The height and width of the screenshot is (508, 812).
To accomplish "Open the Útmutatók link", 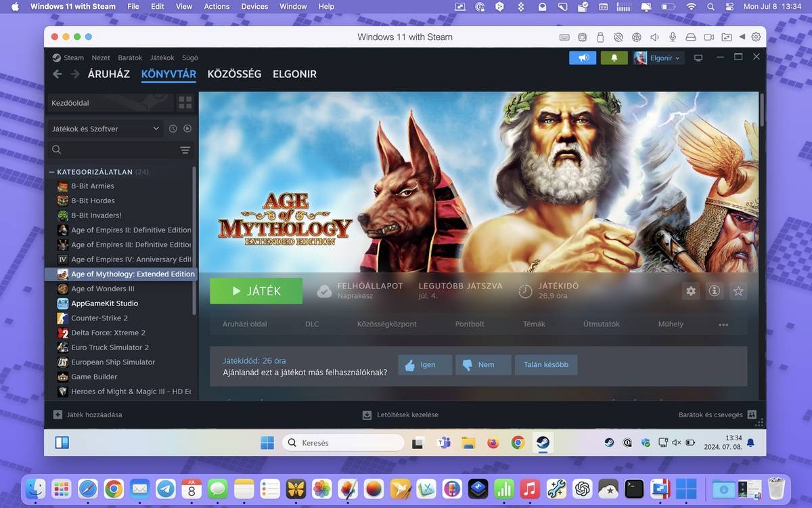I will coord(602,324).
